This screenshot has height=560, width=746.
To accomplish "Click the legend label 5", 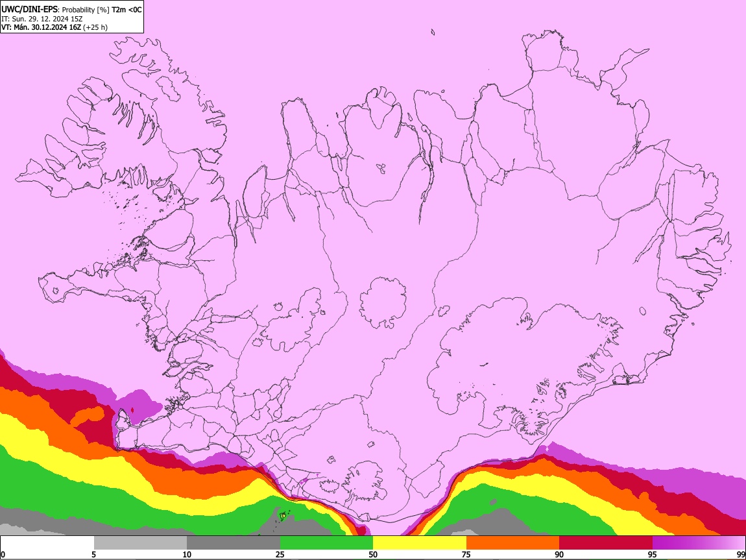I will pyautogui.click(x=93, y=555).
